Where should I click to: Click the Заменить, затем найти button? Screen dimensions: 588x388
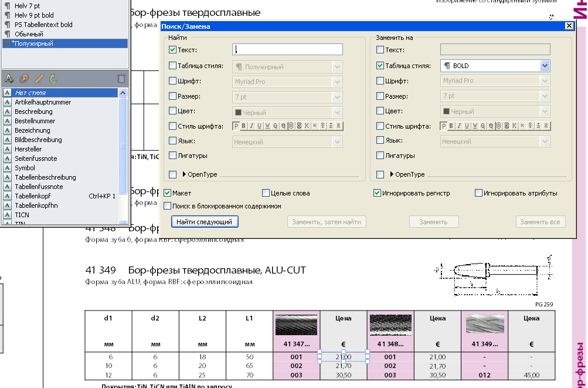click(x=327, y=222)
